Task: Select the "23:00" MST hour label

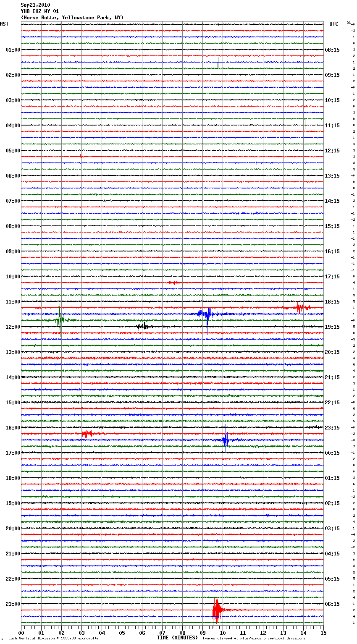Action: click(13, 604)
